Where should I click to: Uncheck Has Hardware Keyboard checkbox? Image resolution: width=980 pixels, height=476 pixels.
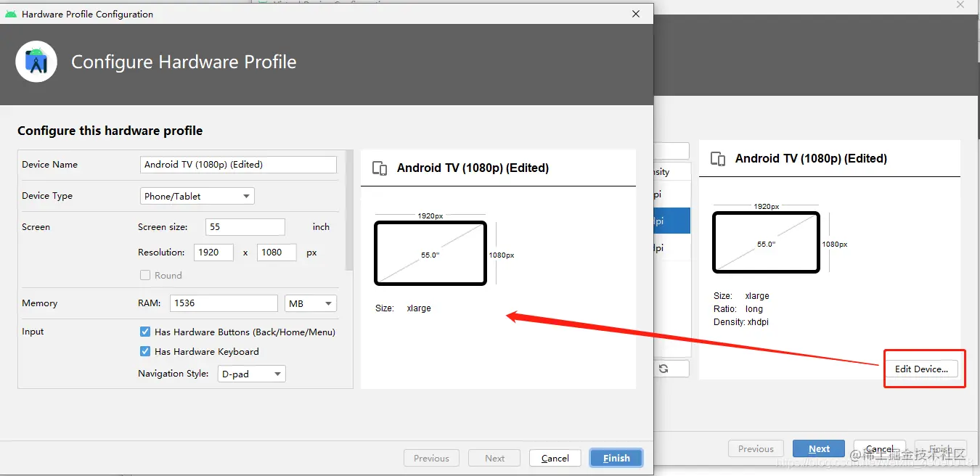point(145,351)
